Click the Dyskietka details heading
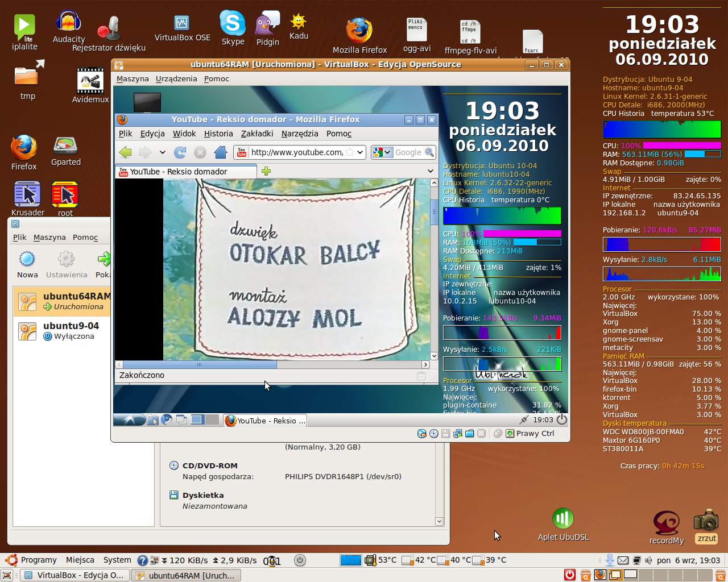The image size is (728, 582). click(x=203, y=495)
